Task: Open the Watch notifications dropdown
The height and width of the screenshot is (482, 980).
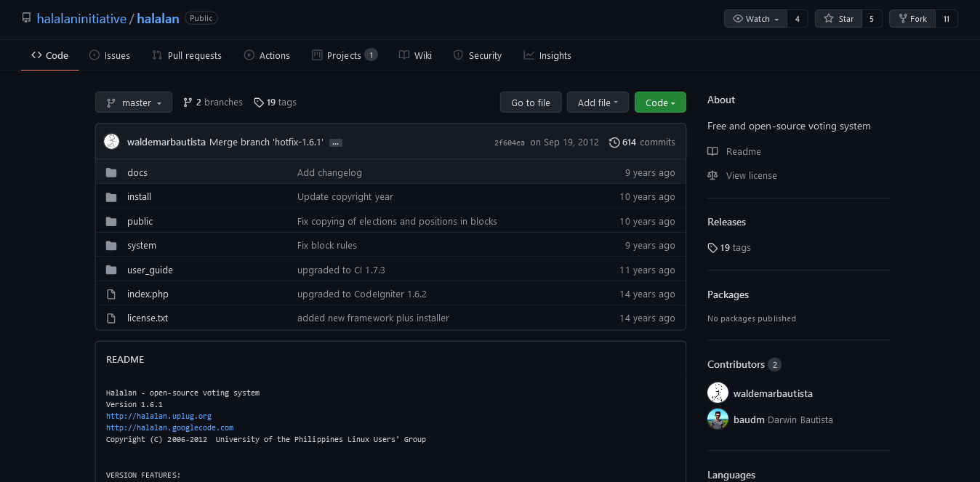Action: click(756, 19)
